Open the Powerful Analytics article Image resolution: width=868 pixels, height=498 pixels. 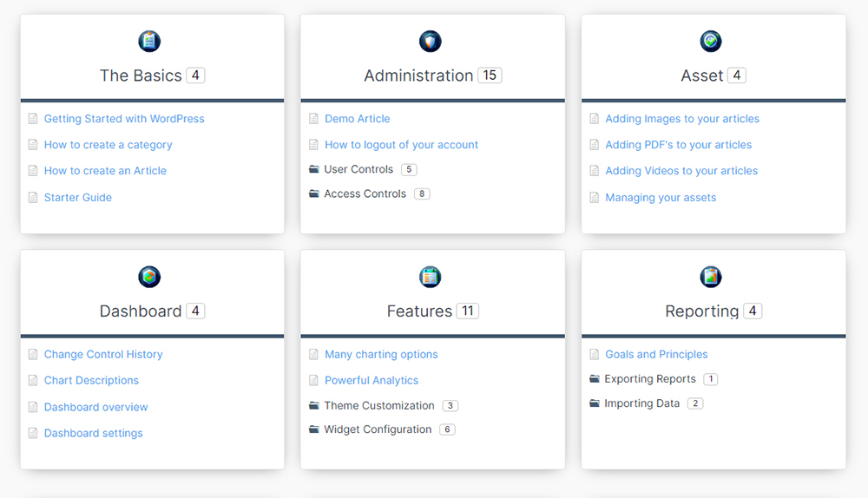[x=372, y=380]
